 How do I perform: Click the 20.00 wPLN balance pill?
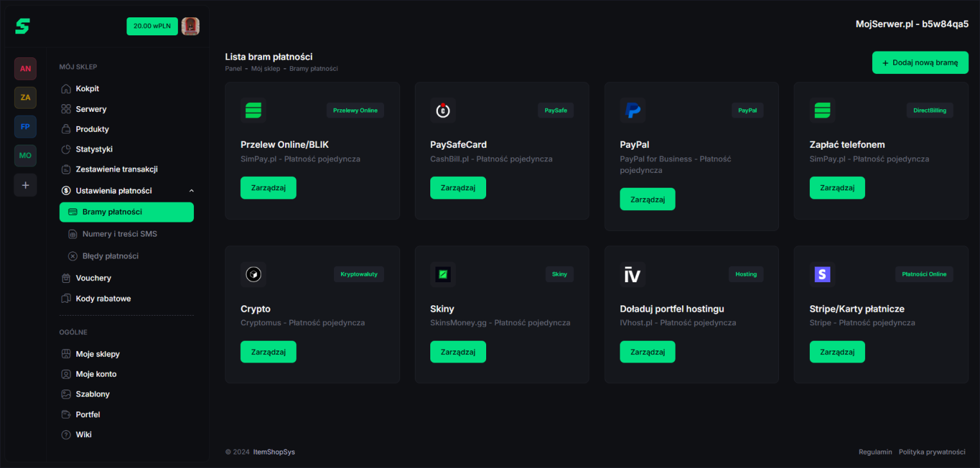(x=152, y=26)
